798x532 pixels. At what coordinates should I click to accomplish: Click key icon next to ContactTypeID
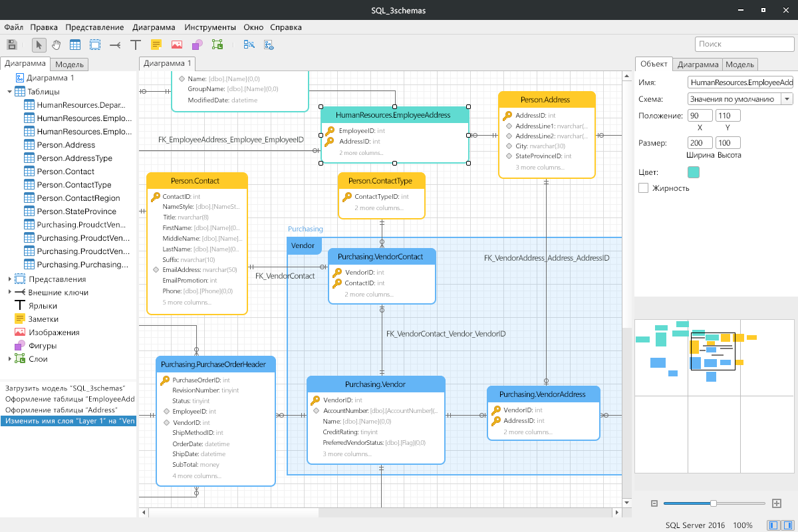click(347, 197)
